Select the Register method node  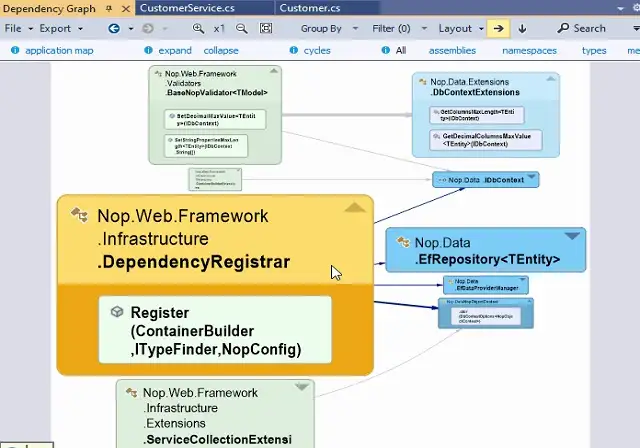pos(215,330)
